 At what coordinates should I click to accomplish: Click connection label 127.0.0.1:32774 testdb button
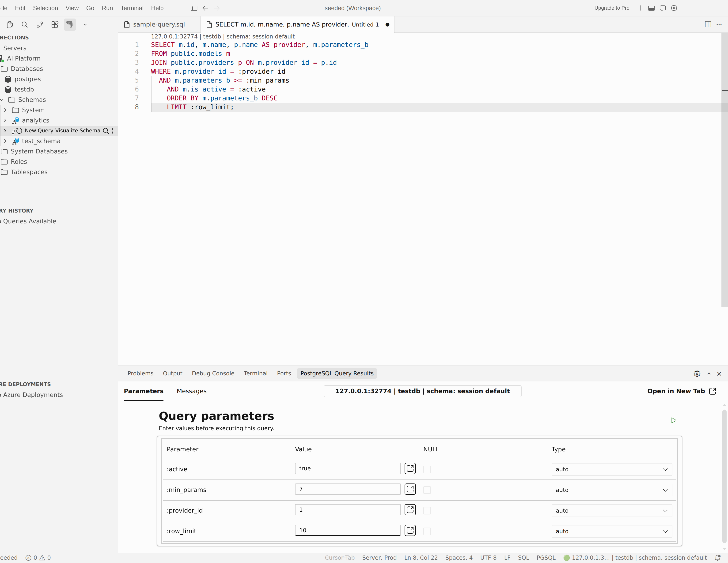tap(422, 391)
